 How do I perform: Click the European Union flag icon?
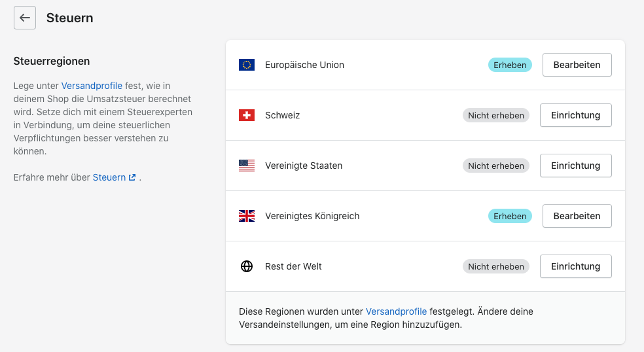[247, 65]
